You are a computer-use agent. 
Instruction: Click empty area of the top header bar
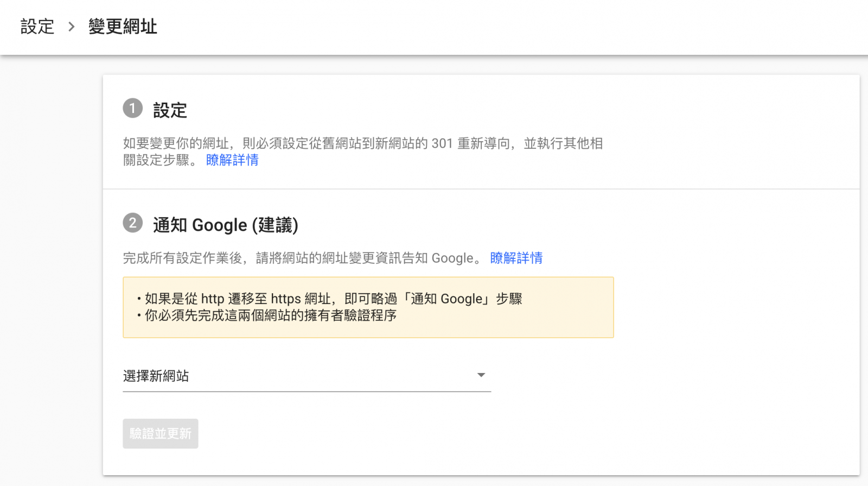pyautogui.click(x=488, y=27)
